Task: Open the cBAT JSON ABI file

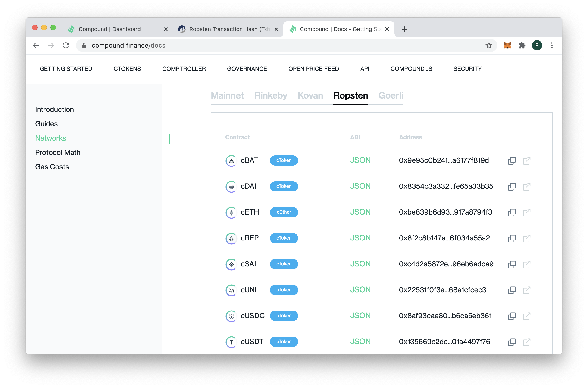Action: (360, 160)
